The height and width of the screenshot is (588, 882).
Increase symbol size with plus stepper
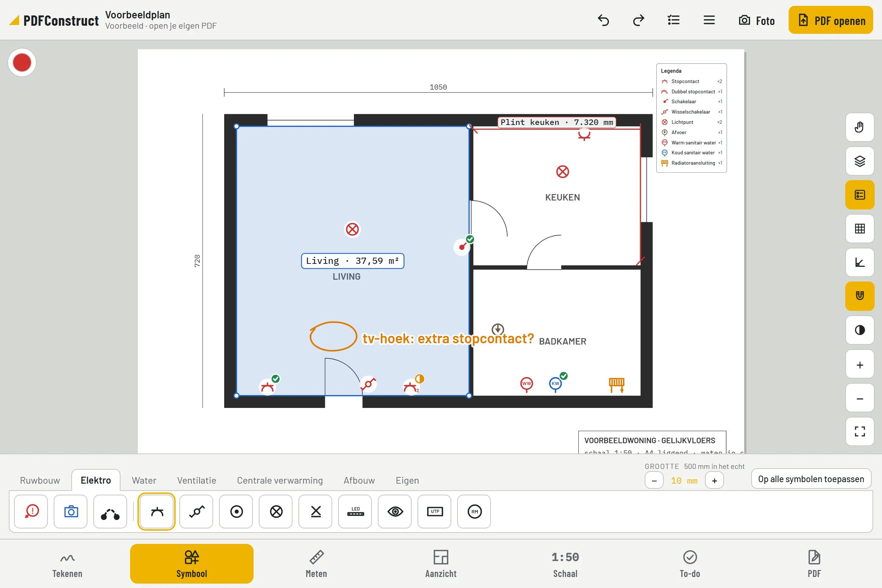[714, 481]
